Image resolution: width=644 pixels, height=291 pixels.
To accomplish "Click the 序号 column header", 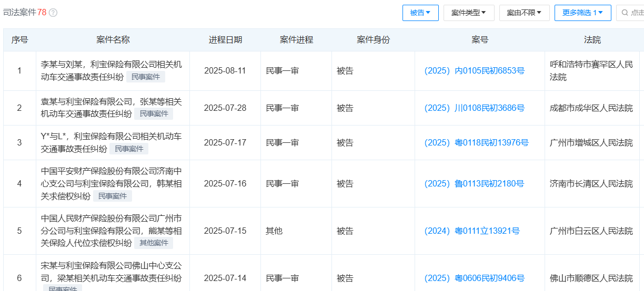I will click(19, 40).
